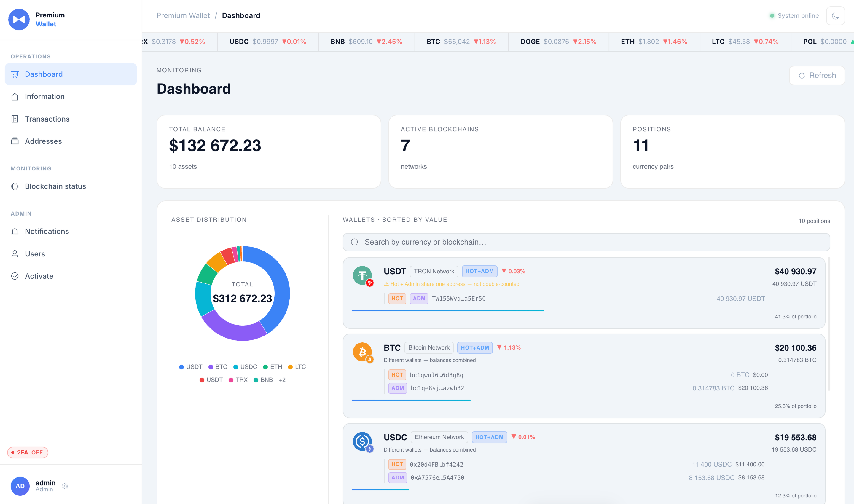
Task: Click the BTC ticker in the price bar
Action: (x=461, y=42)
